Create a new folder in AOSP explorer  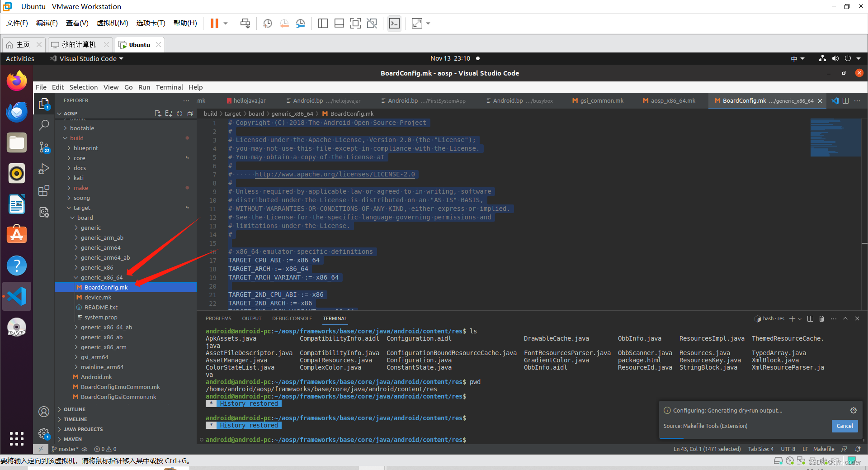point(169,114)
